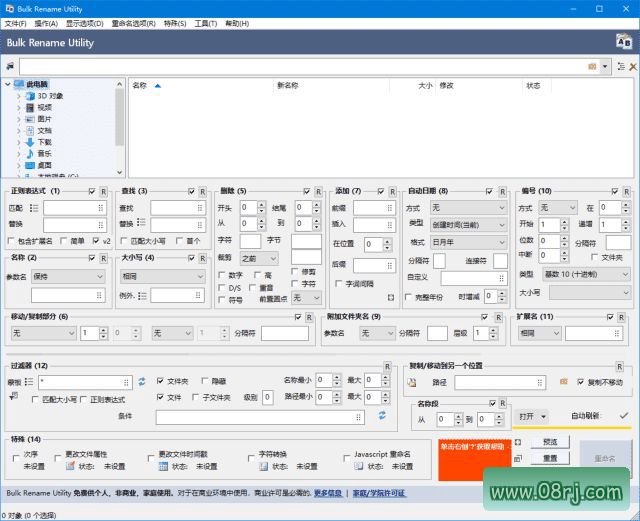
Task: Click the expand icon at bottom of 添加 panel
Action: pos(391,297)
